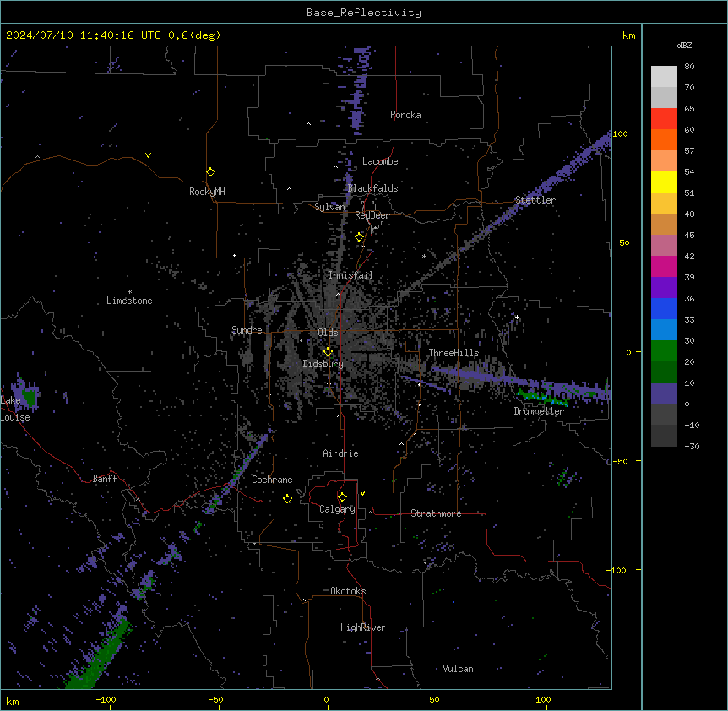
Task: Click the Lacombe city label
Action: (x=380, y=161)
